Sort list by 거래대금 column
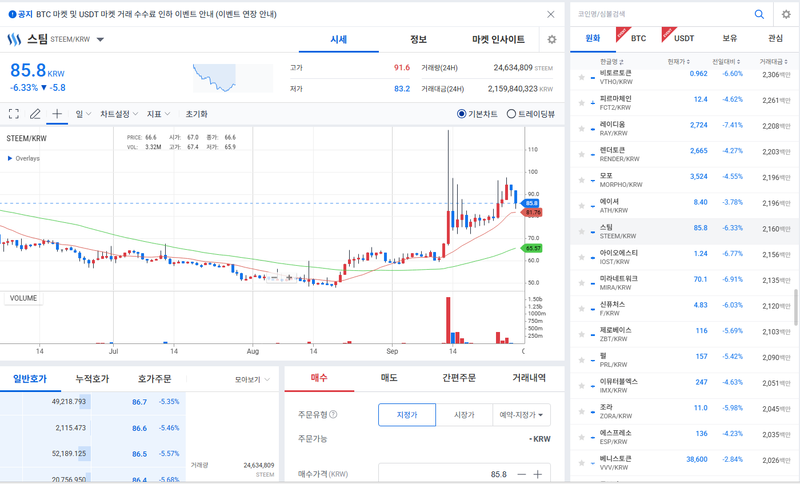 point(773,62)
